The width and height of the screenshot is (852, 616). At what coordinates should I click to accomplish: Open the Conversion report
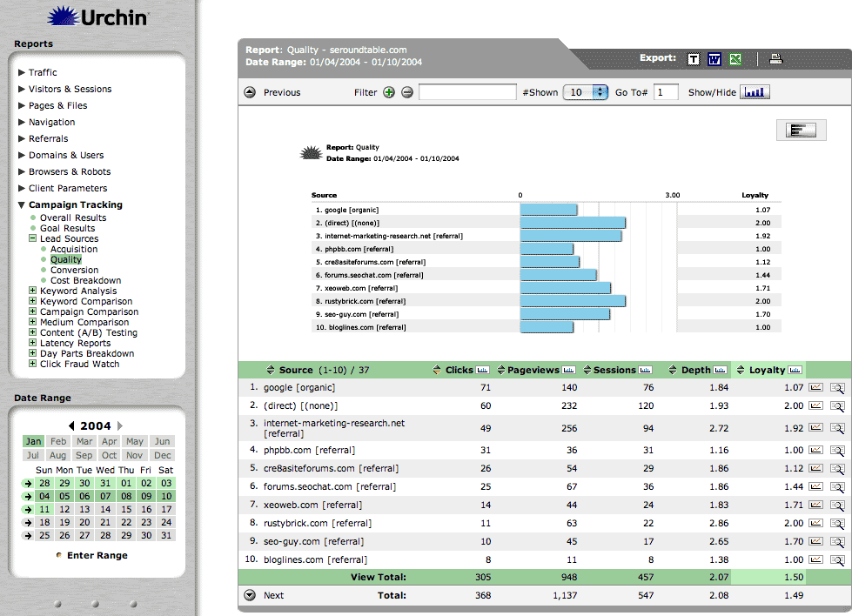click(x=75, y=270)
